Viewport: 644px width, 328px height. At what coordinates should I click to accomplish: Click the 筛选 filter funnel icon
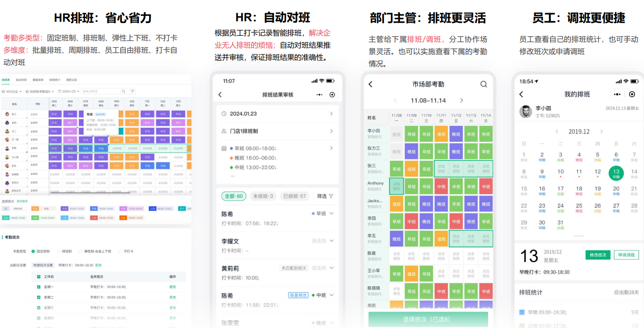click(x=331, y=196)
